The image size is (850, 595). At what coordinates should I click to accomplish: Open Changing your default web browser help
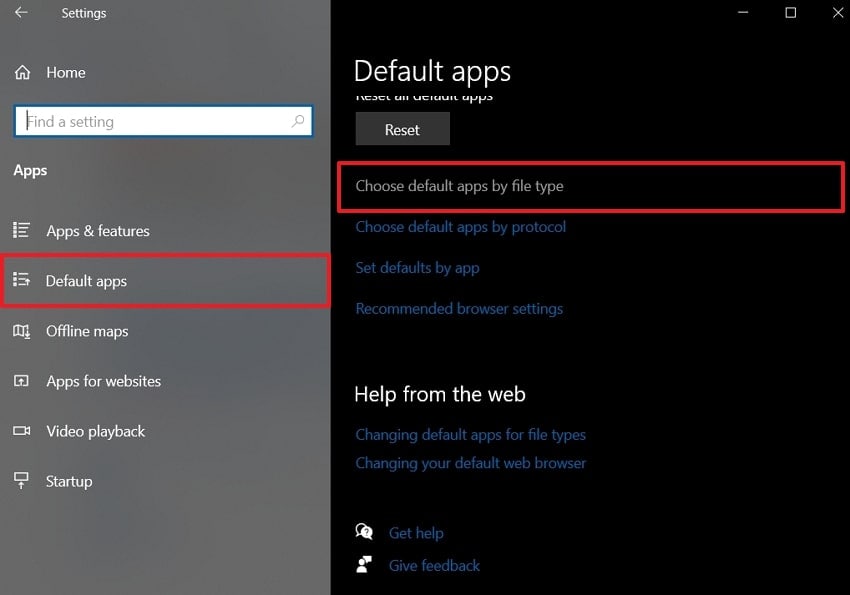[x=471, y=463]
